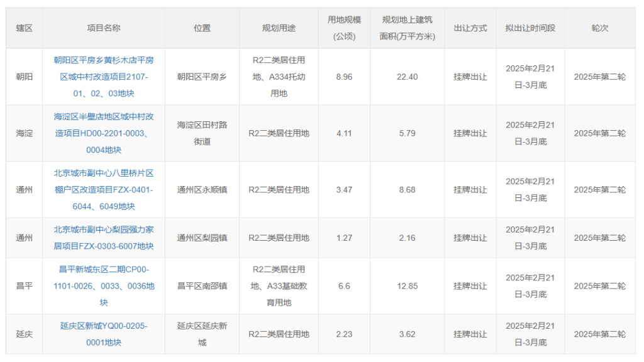Open the 延庆区新城YQ00-0205 project link

(x=104, y=334)
